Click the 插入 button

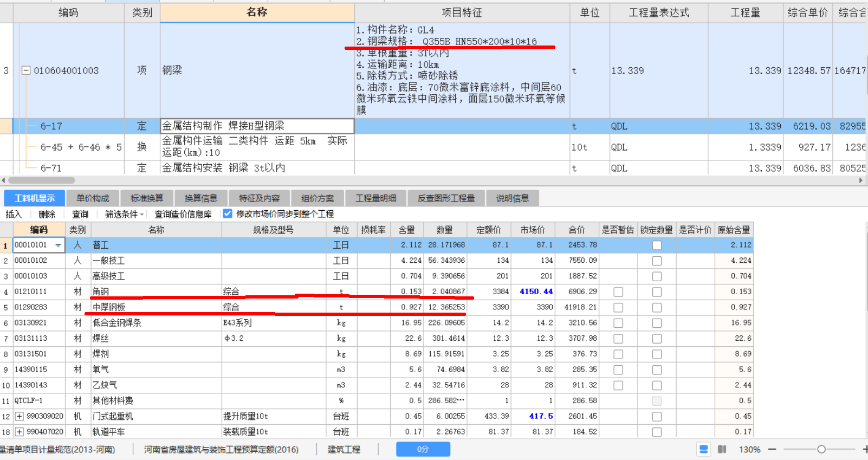pos(14,214)
